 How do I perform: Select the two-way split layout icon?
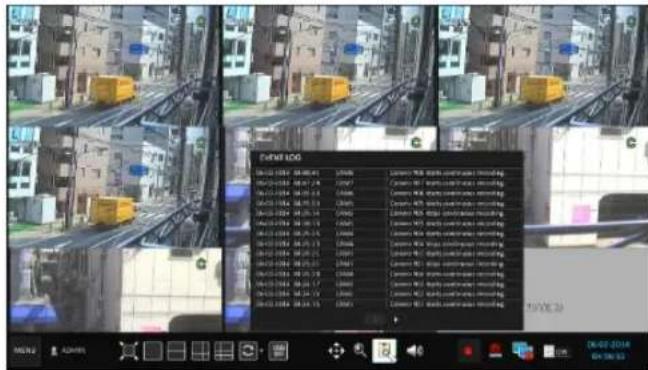click(176, 351)
